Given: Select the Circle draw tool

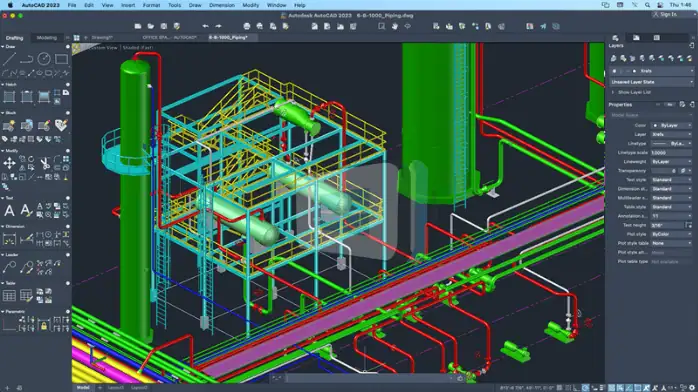Looking at the screenshot, I should 44,59.
